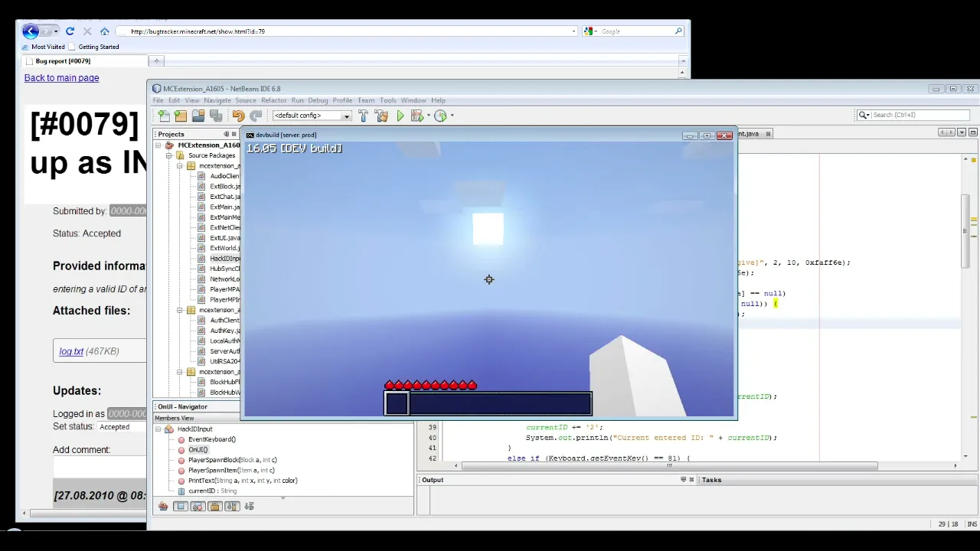Switch to the Tasks tab
This screenshot has width=980, height=551.
[x=711, y=480]
